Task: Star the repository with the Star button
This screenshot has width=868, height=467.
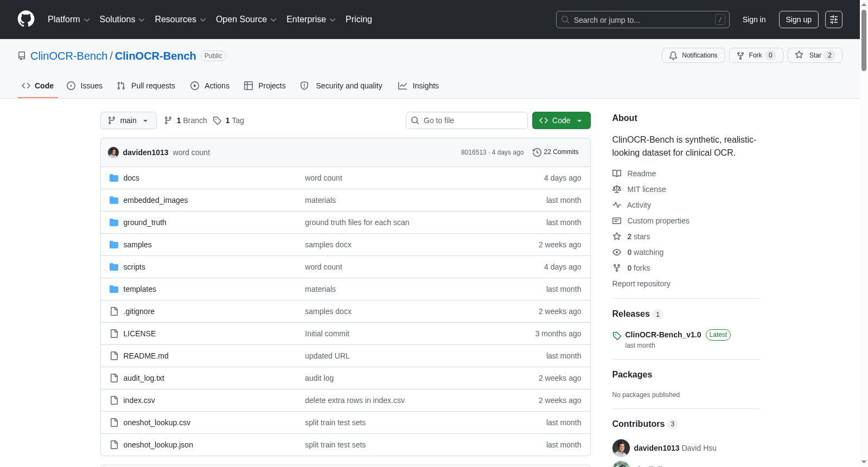Action: 815,55
